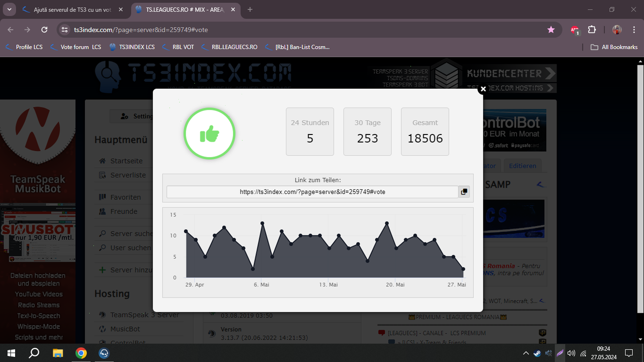Open the red extension icon with badge
Image resolution: width=644 pixels, height=362 pixels.
click(x=575, y=30)
